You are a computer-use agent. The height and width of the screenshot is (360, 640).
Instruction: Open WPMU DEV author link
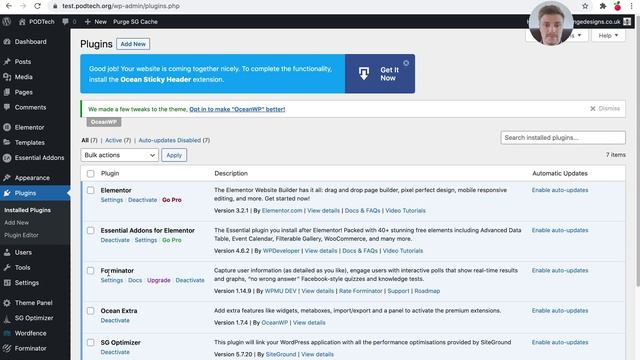280,291
